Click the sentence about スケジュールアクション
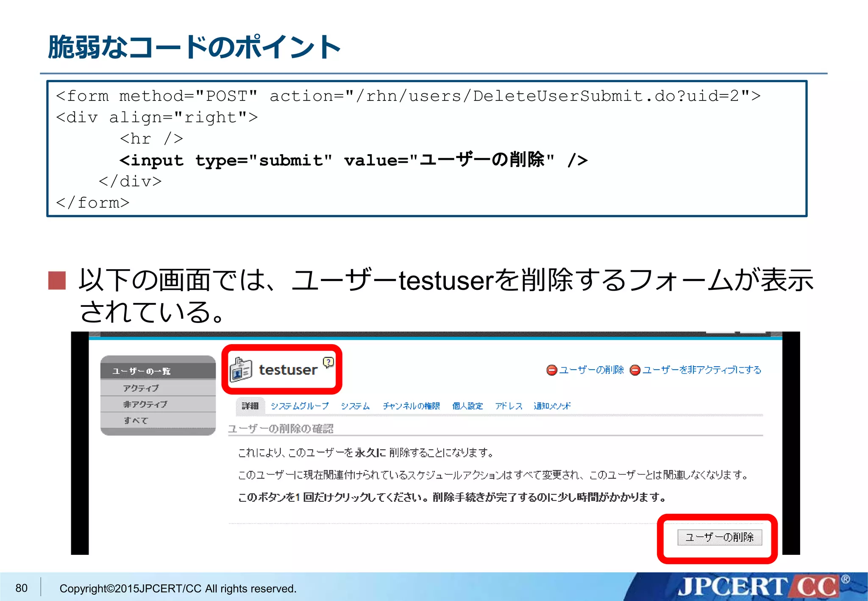This screenshot has height=601, width=868. pos(493,475)
